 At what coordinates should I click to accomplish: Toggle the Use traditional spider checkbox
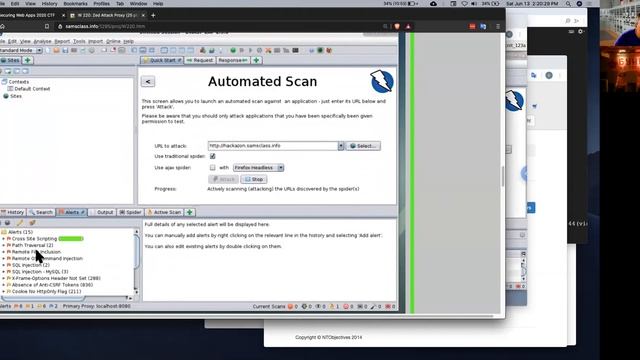click(x=212, y=156)
